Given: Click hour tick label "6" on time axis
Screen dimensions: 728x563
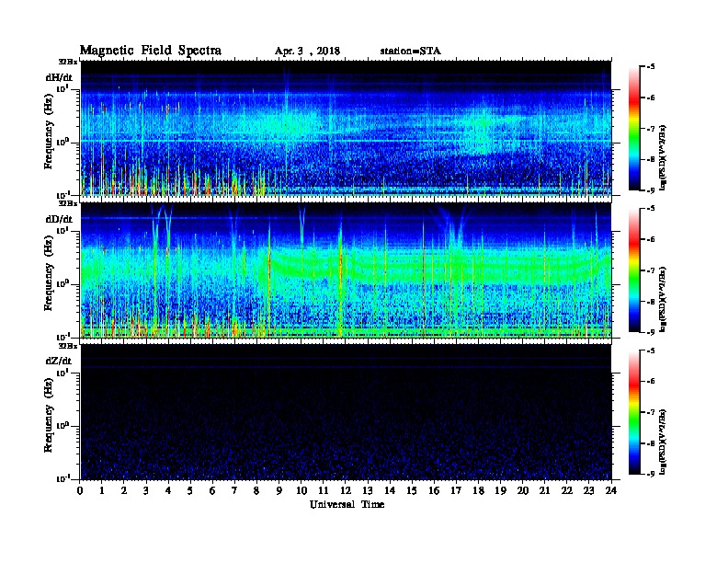Looking at the screenshot, I should [x=212, y=491].
